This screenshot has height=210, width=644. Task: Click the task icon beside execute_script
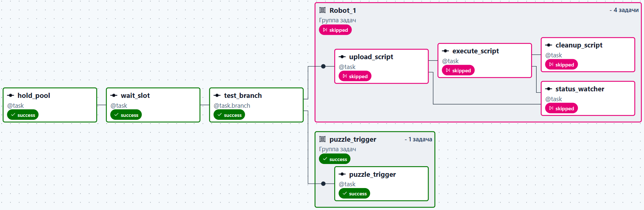pyautogui.click(x=446, y=51)
